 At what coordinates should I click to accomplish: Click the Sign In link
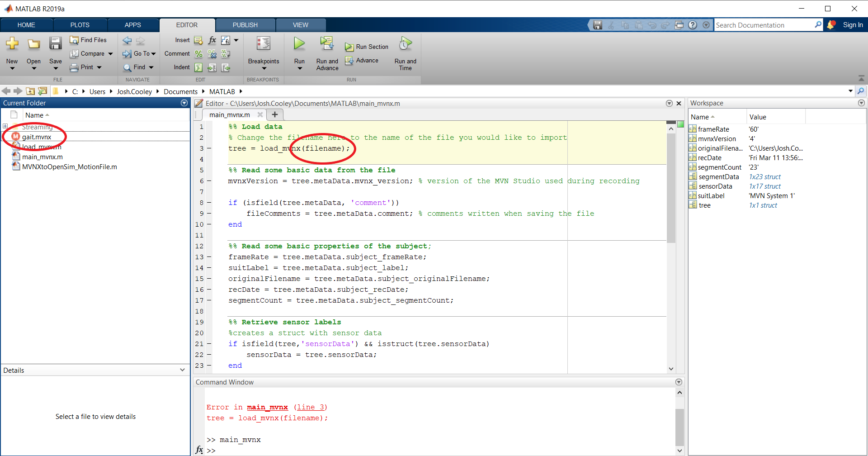(x=853, y=25)
